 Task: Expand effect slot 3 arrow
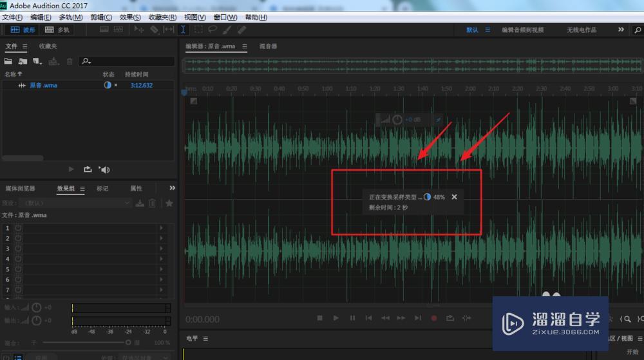point(161,249)
